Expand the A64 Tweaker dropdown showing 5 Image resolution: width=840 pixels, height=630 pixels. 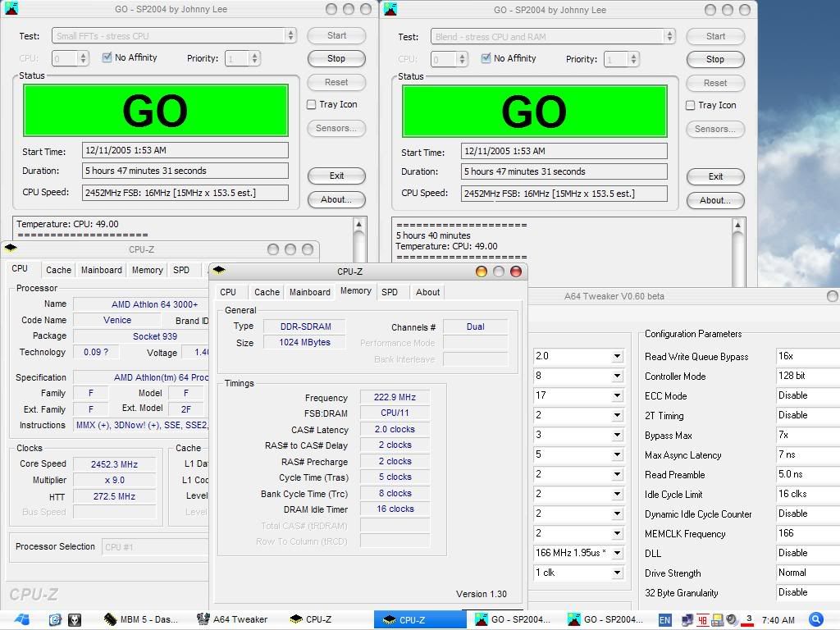point(617,454)
